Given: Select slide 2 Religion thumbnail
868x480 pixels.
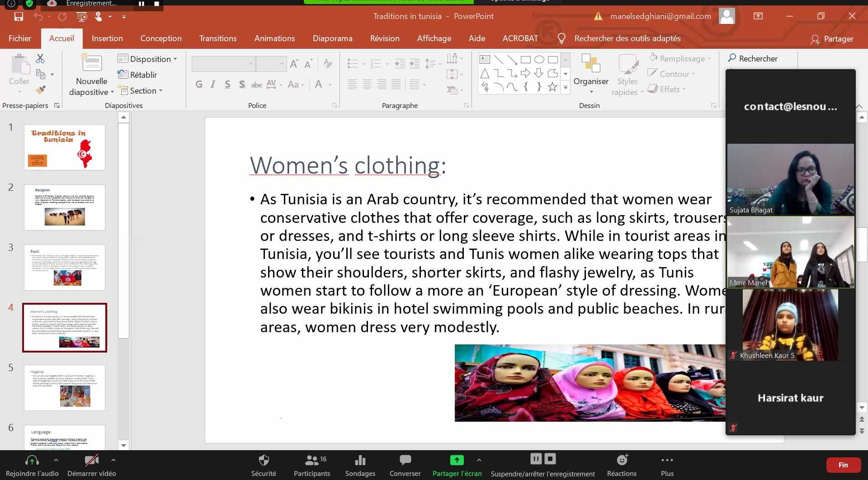Looking at the screenshot, I should [x=65, y=207].
